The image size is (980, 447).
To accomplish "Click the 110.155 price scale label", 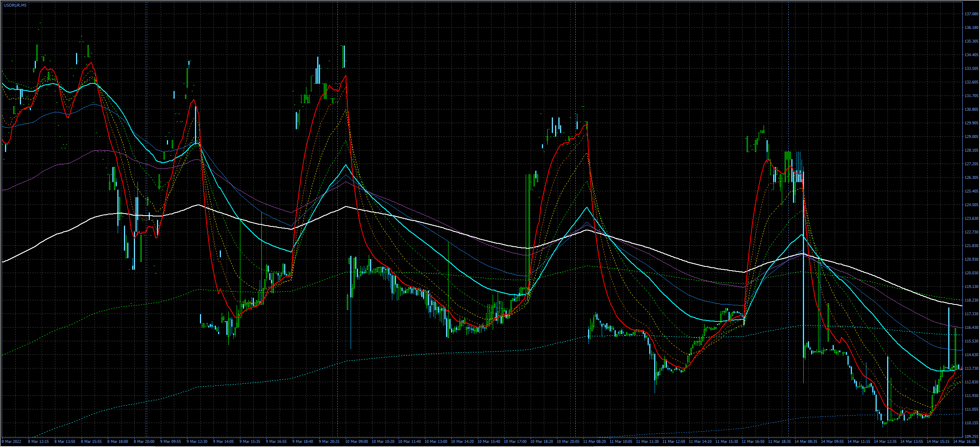I will tap(971, 423).
